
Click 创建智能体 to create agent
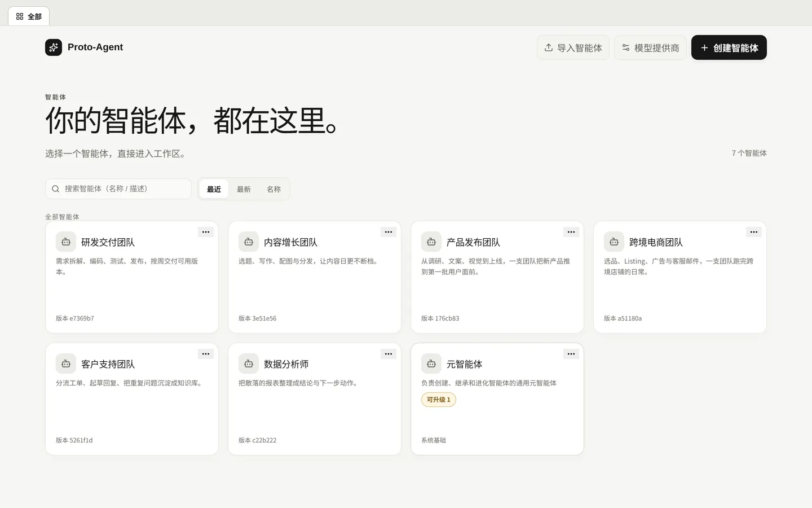(x=729, y=47)
